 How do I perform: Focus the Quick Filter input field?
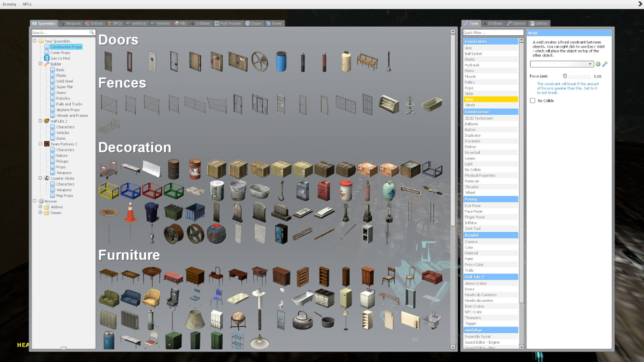point(493,33)
